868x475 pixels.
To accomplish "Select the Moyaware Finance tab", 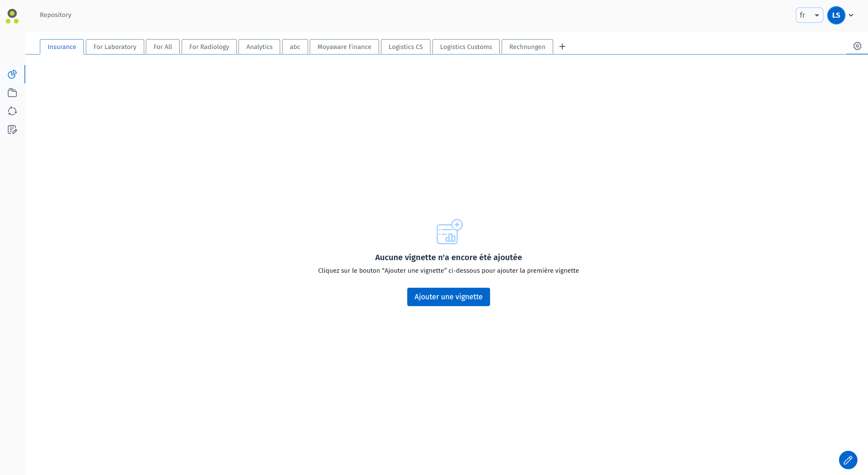I will (x=344, y=47).
